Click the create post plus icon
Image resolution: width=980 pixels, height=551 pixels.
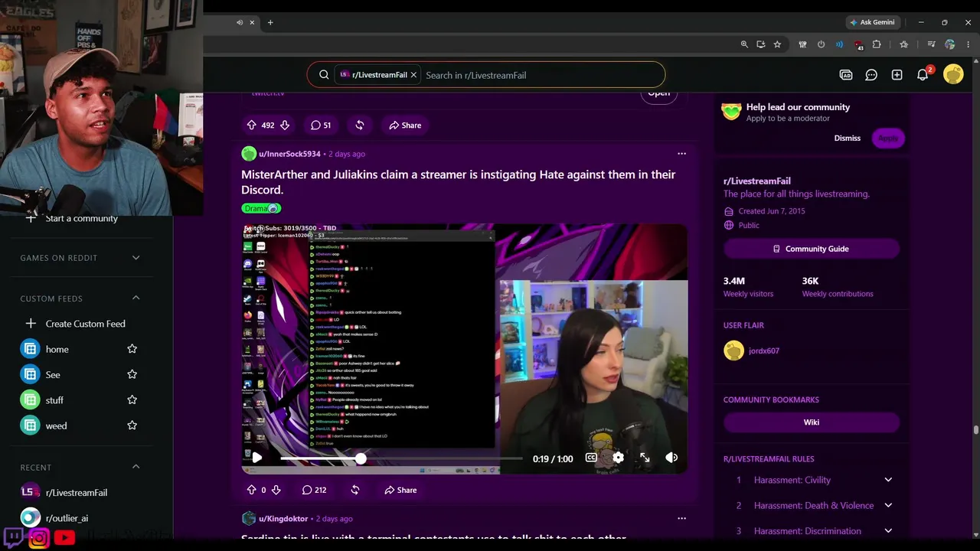coord(897,75)
